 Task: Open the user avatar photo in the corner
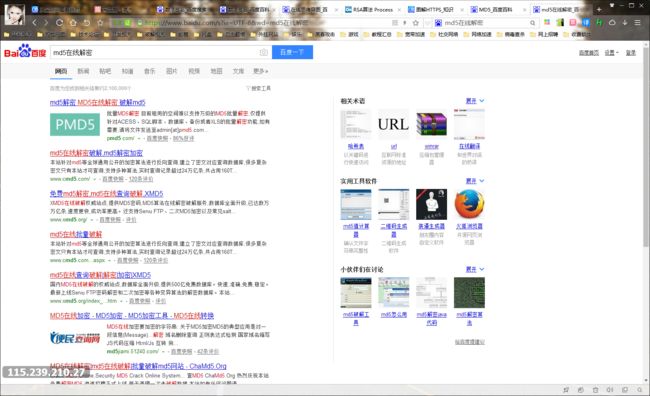tap(15, 15)
